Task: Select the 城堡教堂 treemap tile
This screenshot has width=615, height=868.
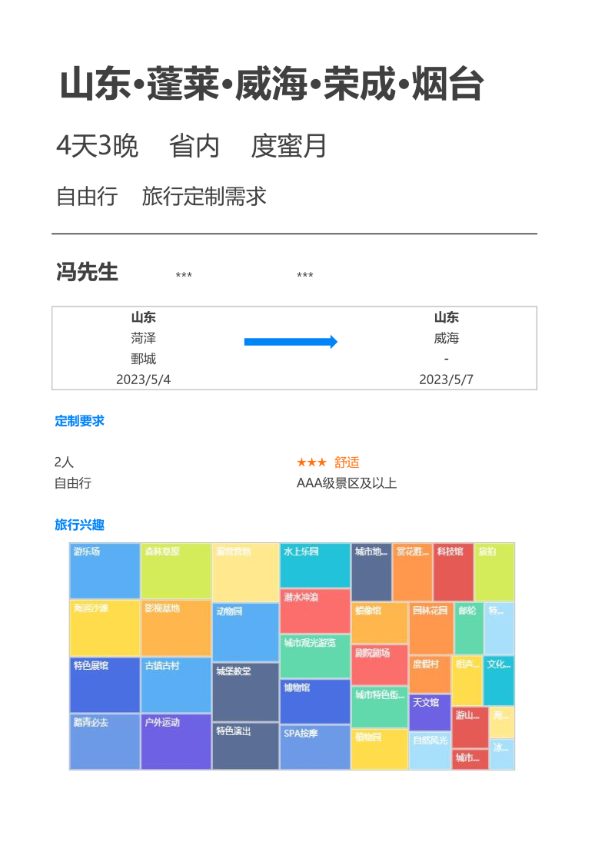Action: [x=245, y=692]
